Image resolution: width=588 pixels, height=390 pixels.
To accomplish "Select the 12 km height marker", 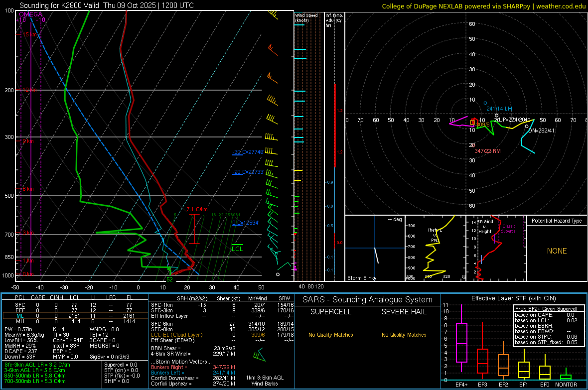I will (29, 90).
